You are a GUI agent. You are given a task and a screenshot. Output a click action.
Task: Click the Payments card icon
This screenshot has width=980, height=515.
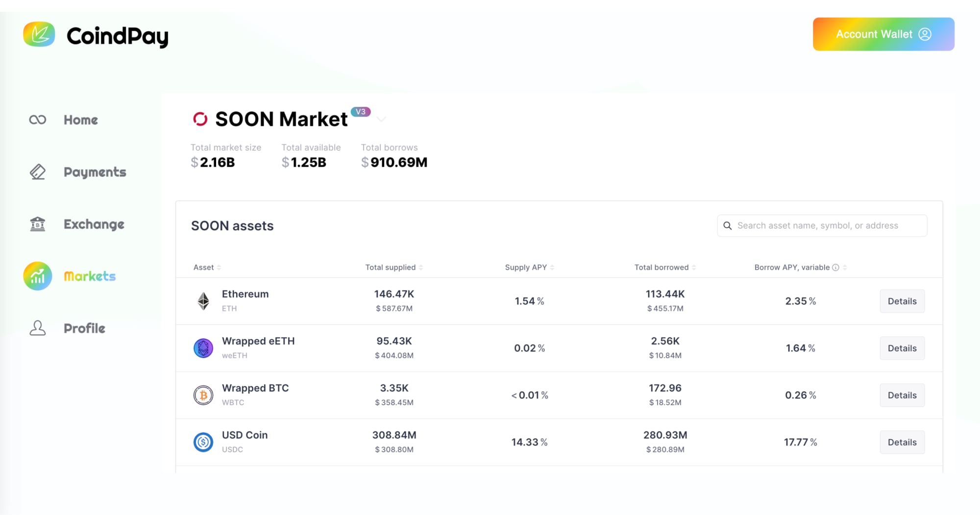click(x=37, y=172)
